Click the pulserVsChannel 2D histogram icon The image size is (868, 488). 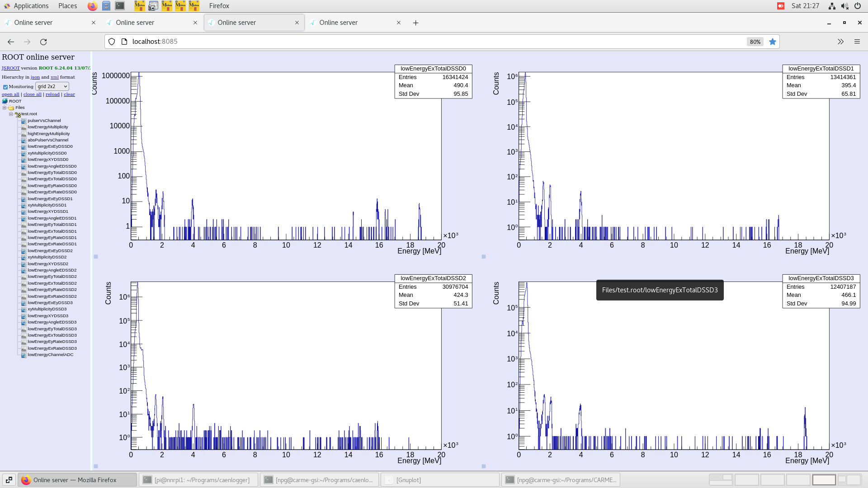click(24, 121)
